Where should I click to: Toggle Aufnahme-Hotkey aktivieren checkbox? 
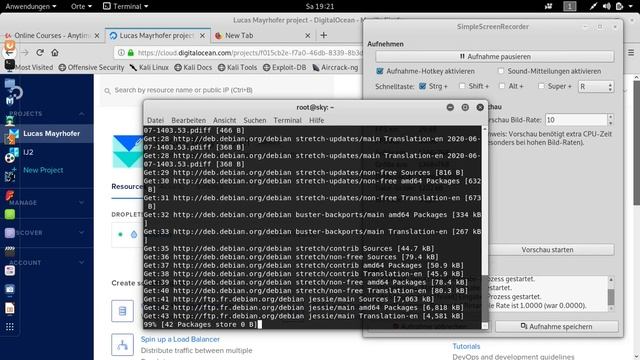pos(380,71)
